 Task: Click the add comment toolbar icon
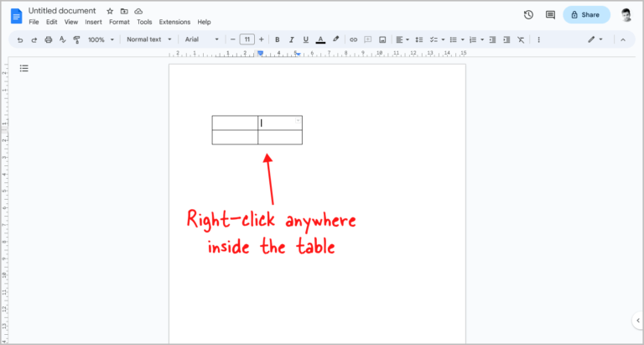[x=368, y=40]
